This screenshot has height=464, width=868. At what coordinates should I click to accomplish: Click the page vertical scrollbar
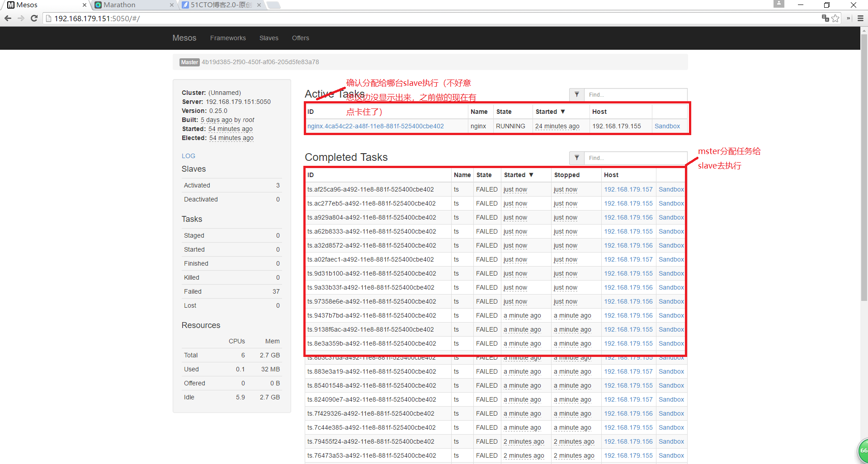click(x=864, y=167)
